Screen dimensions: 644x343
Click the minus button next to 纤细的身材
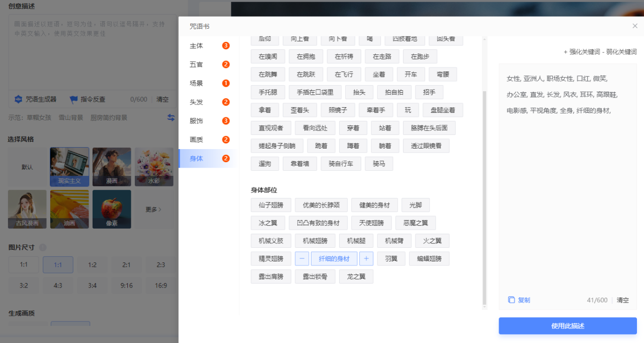302,259
